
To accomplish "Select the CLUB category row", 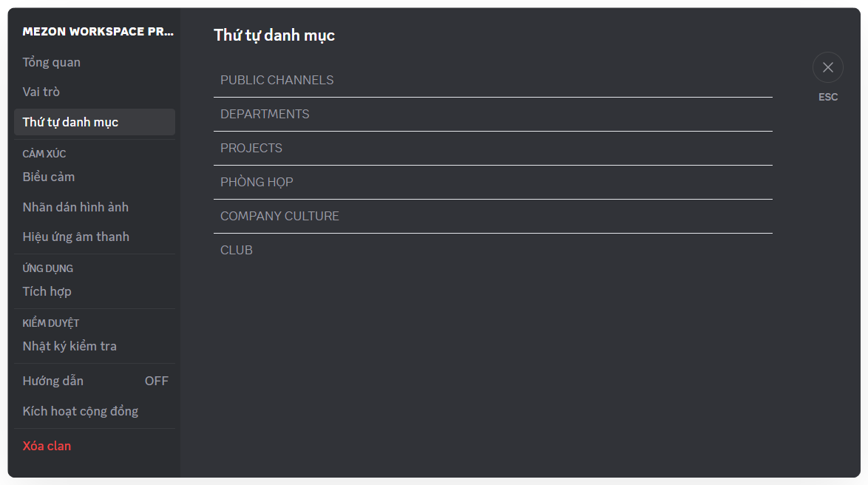I will pos(492,250).
